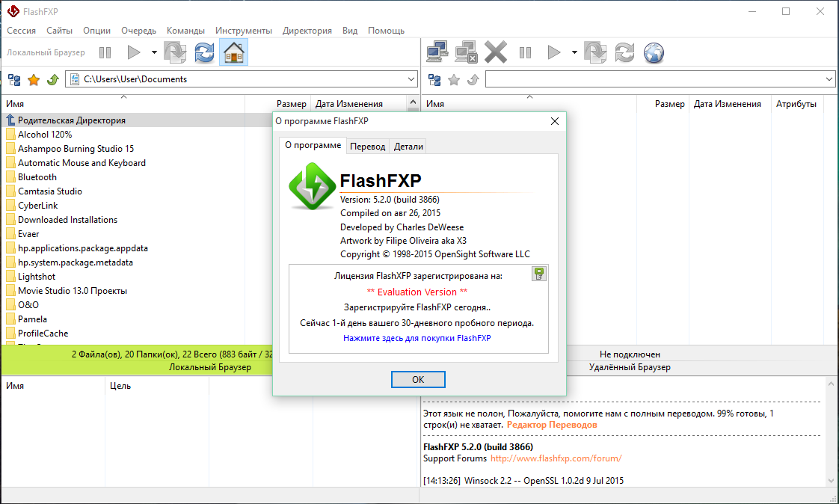Click the local pane pause icon
The width and height of the screenshot is (839, 504).
[x=105, y=52]
